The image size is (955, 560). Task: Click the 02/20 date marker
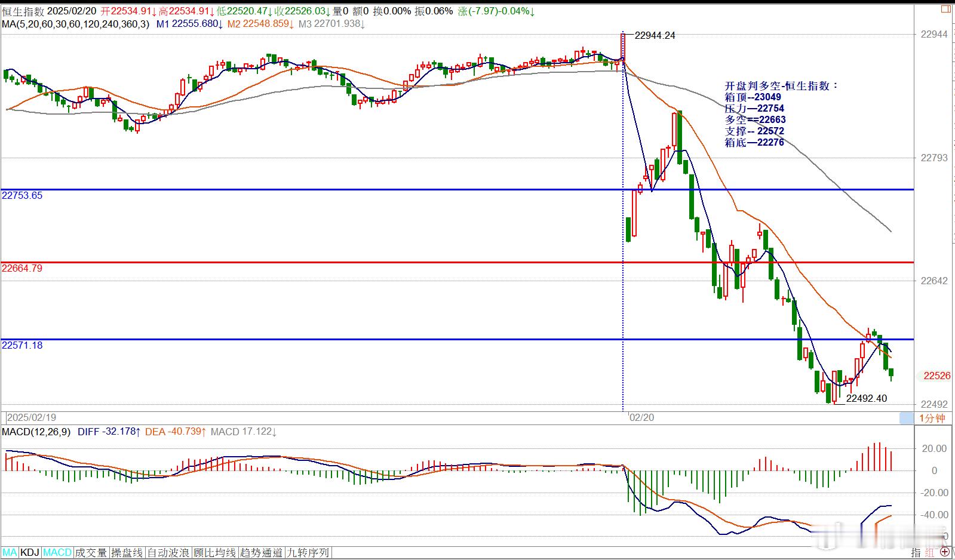642,418
